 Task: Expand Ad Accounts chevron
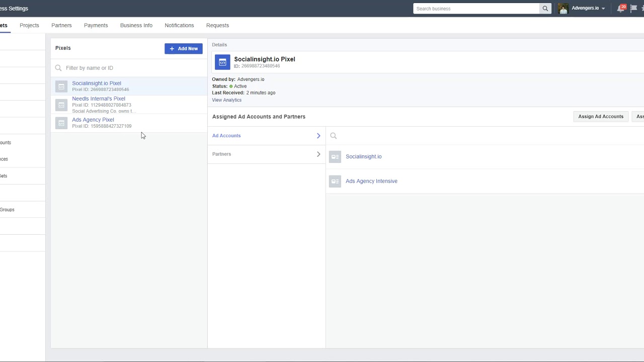pyautogui.click(x=318, y=136)
